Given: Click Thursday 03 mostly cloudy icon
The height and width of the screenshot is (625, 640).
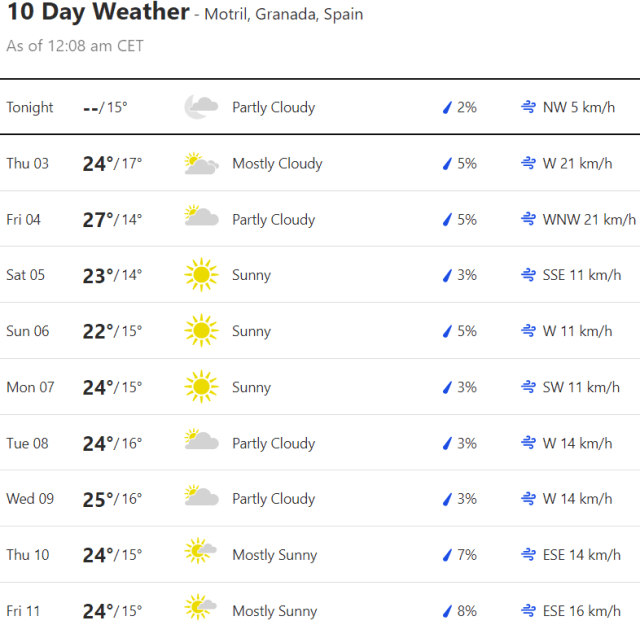Looking at the screenshot, I should 201,163.
